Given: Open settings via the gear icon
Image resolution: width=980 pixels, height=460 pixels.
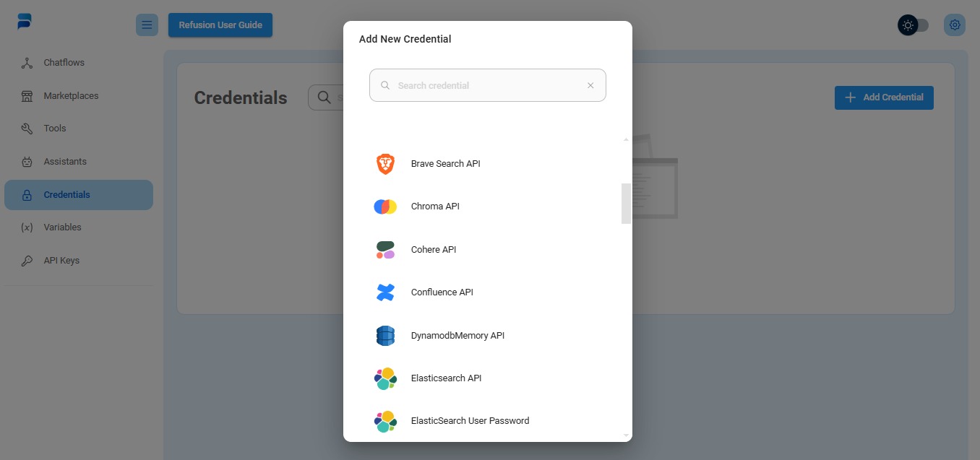Looking at the screenshot, I should [x=955, y=25].
